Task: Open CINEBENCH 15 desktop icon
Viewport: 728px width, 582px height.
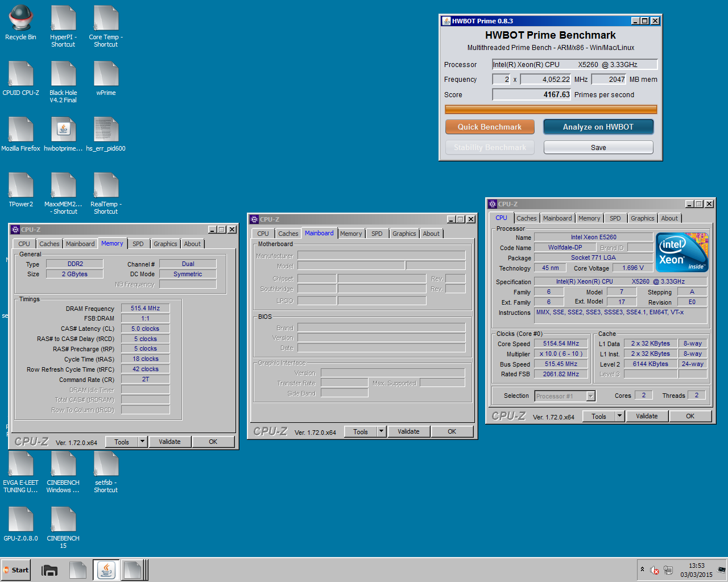Action: 63,527
